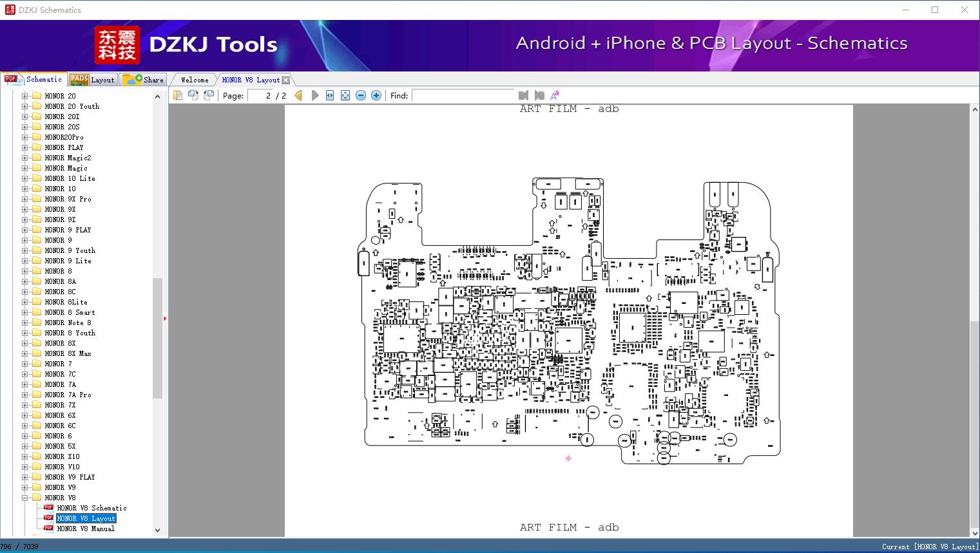This screenshot has width=980, height=553.
Task: Switch to the Schematic tab
Action: [34, 79]
